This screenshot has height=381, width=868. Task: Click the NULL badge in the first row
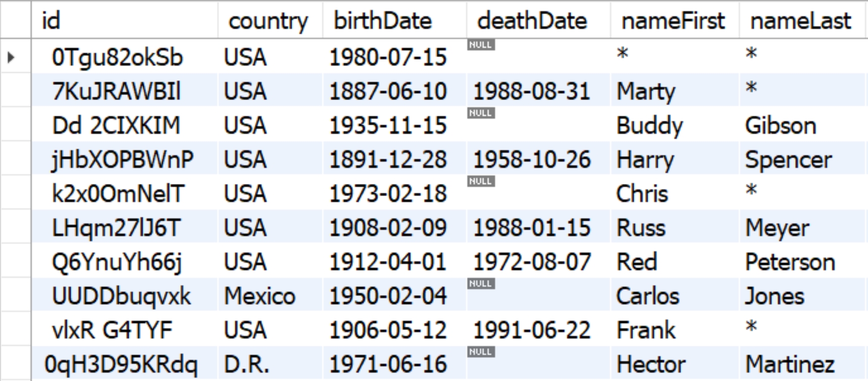[480, 45]
